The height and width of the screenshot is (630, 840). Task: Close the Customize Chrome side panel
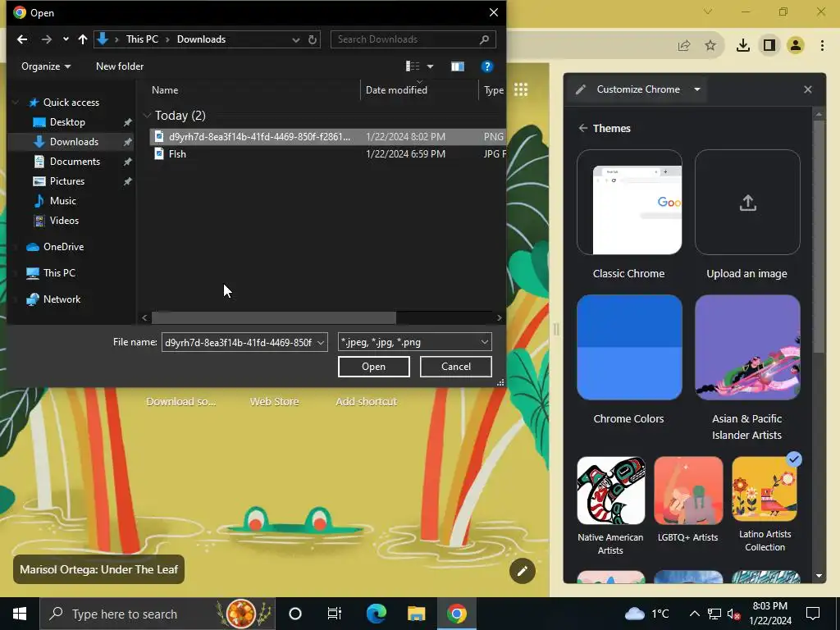tap(808, 89)
